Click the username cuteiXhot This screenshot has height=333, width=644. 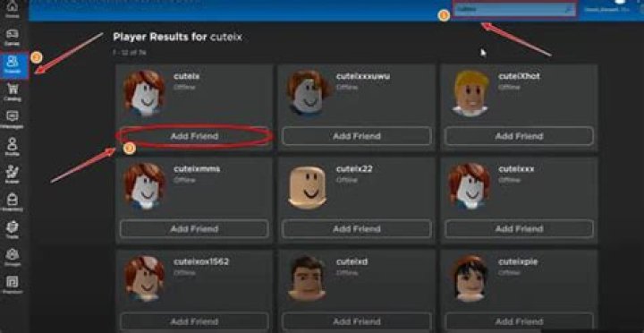(519, 76)
